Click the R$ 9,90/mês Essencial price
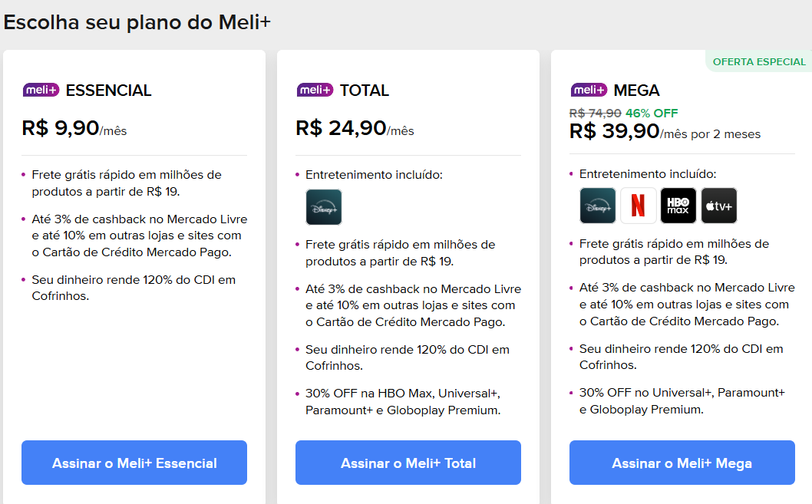 pyautogui.click(x=74, y=128)
